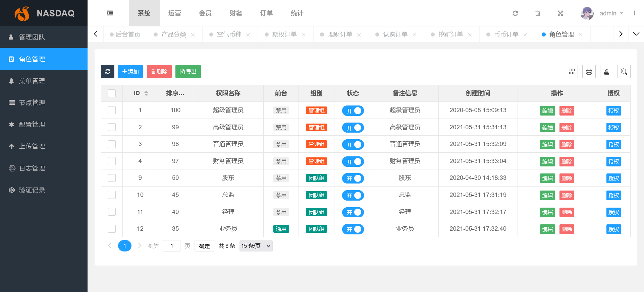Open 日志管理 in the sidebar
This screenshot has height=292, width=644.
32,168
